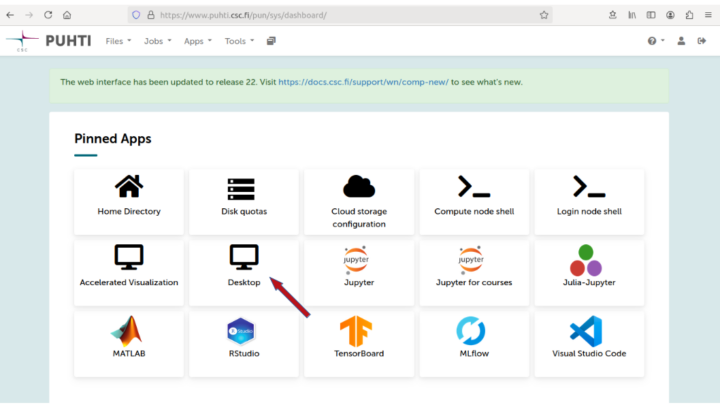
Task: Open the MLflow app
Action: tap(474, 344)
